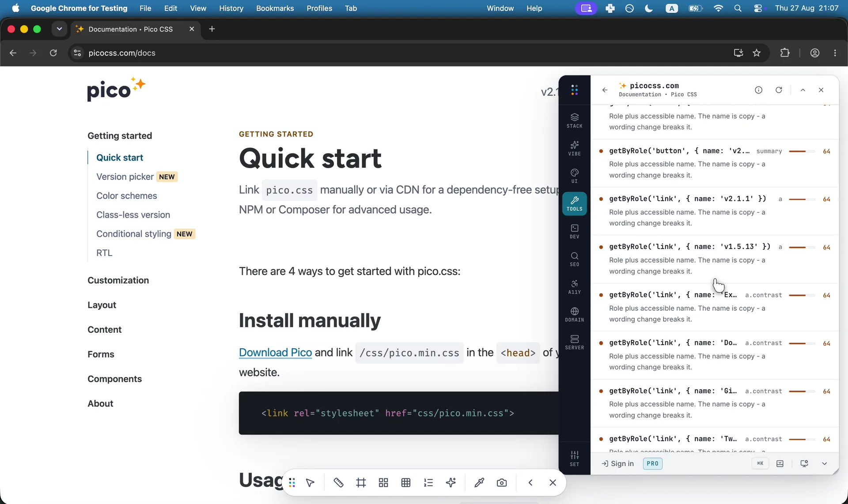The image size is (848, 504).
Task: Collapse the extension panel with the up chevron
Action: point(803,90)
